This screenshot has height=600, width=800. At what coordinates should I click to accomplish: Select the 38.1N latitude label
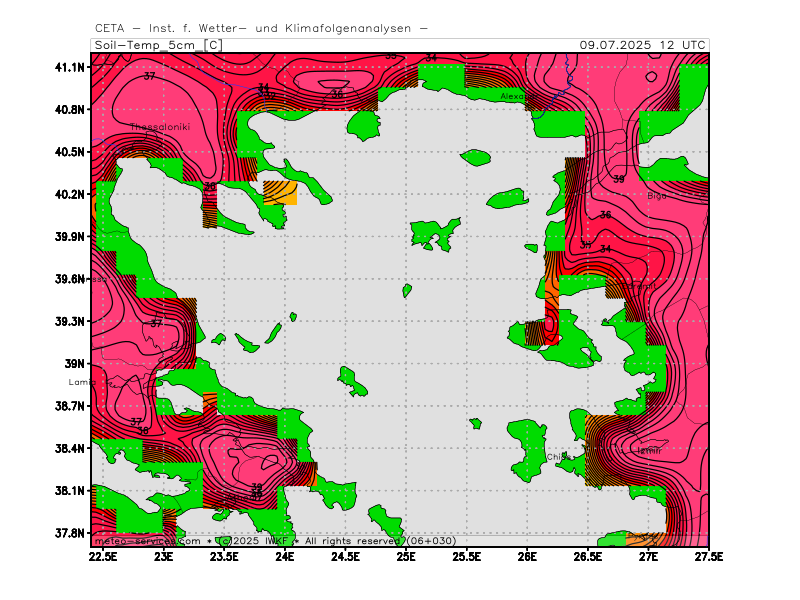70,491
